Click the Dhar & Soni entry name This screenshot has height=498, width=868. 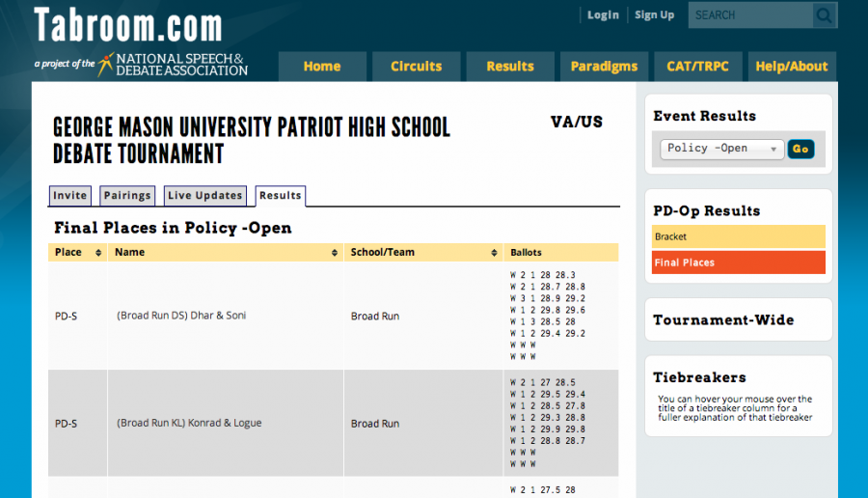coord(181,316)
